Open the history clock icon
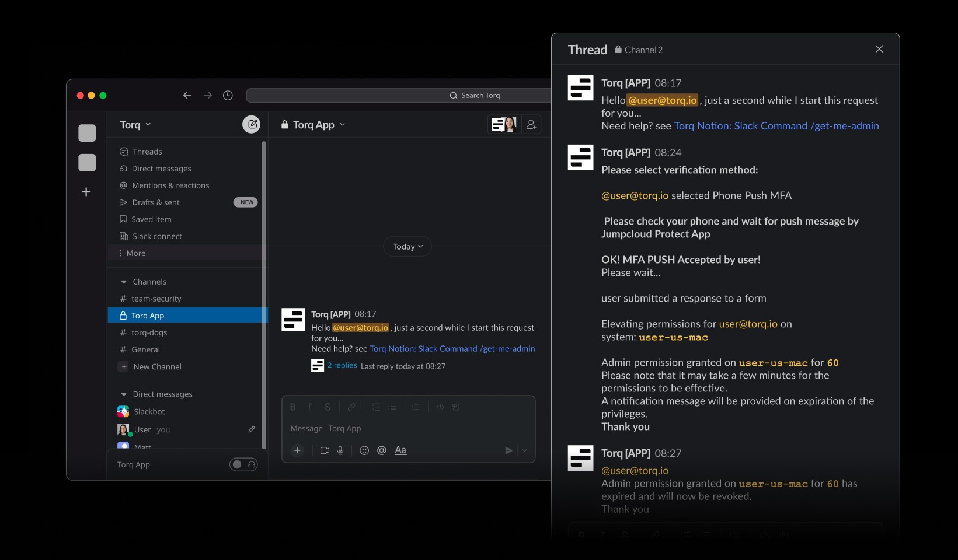The width and height of the screenshot is (958, 560). (228, 95)
